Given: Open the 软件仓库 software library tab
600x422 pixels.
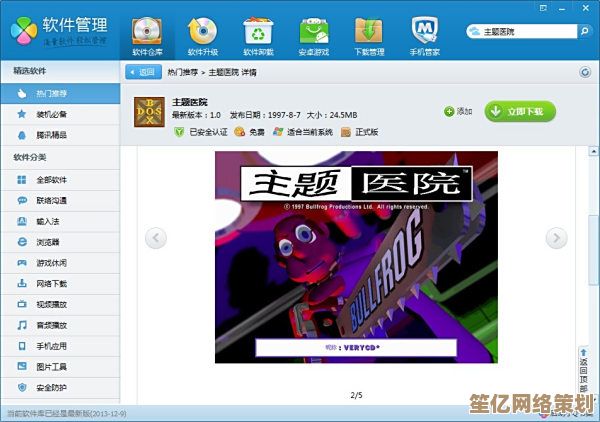Looking at the screenshot, I should pos(147,37).
